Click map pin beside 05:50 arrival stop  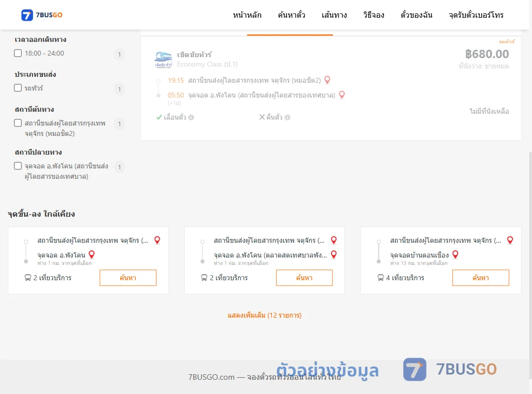click(342, 95)
